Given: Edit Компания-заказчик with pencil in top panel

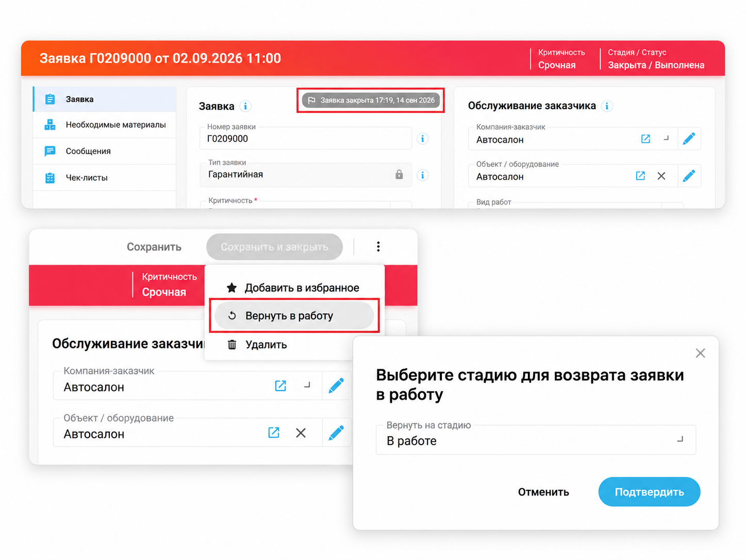Looking at the screenshot, I should pos(689,139).
